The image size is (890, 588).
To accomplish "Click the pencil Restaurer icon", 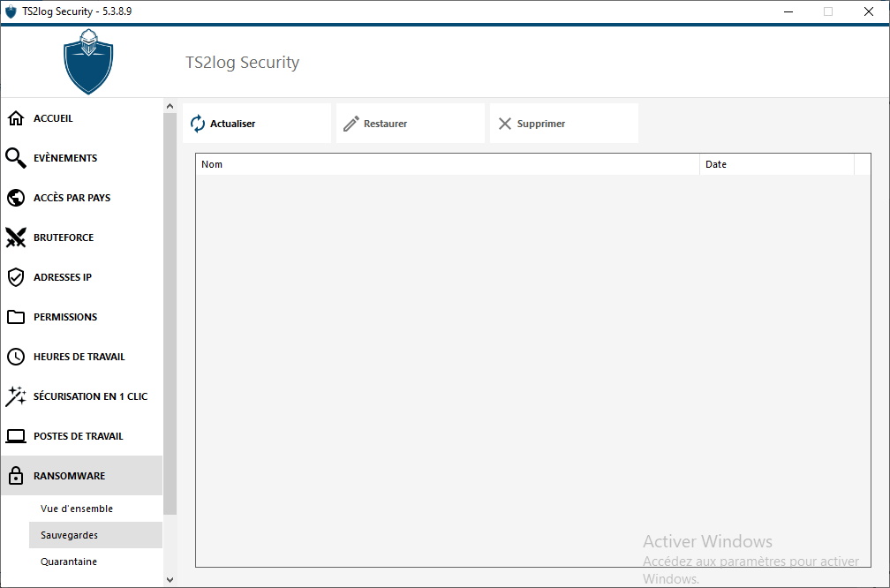I will tap(351, 124).
